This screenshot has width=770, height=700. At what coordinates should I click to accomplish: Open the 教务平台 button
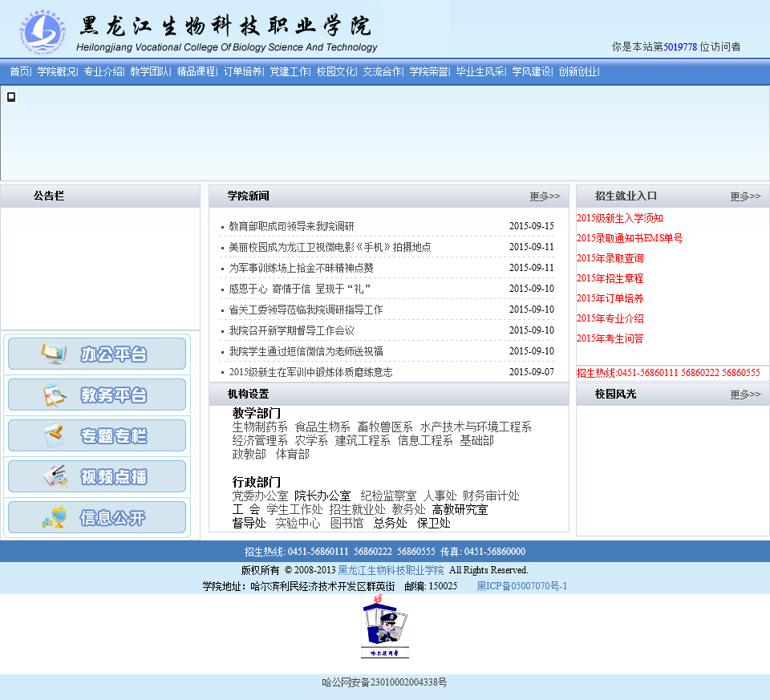point(97,395)
